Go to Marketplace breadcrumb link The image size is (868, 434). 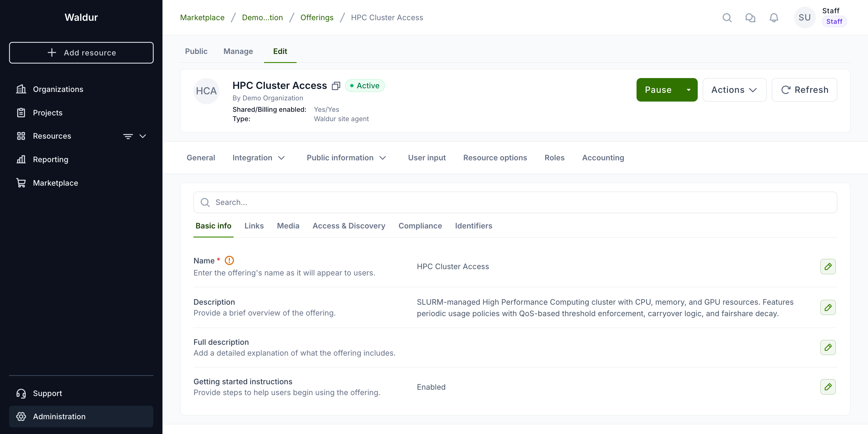[x=202, y=17]
